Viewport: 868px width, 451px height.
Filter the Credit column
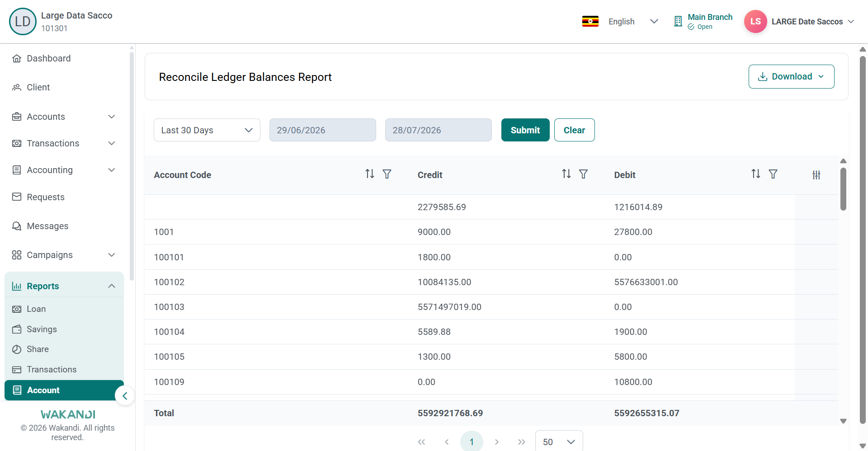(584, 174)
